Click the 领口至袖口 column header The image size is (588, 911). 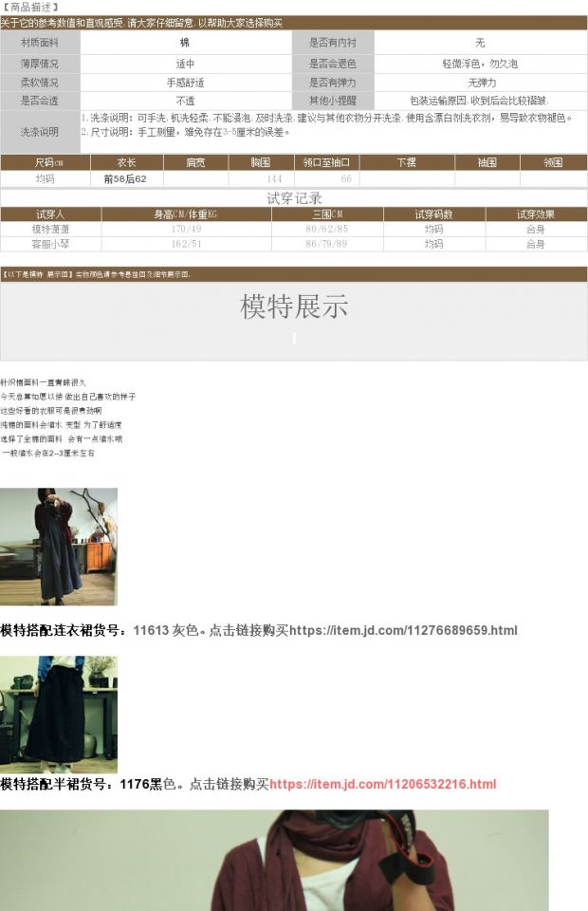tap(326, 162)
